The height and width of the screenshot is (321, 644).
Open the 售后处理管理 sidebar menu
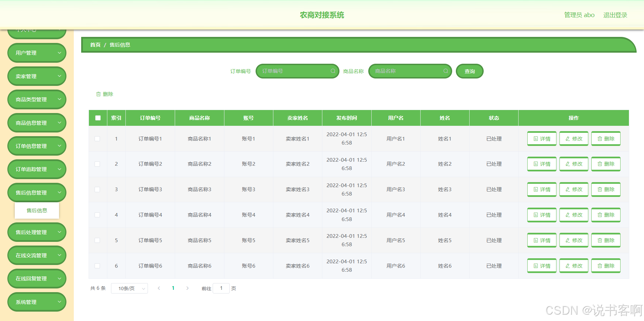pyautogui.click(x=37, y=232)
